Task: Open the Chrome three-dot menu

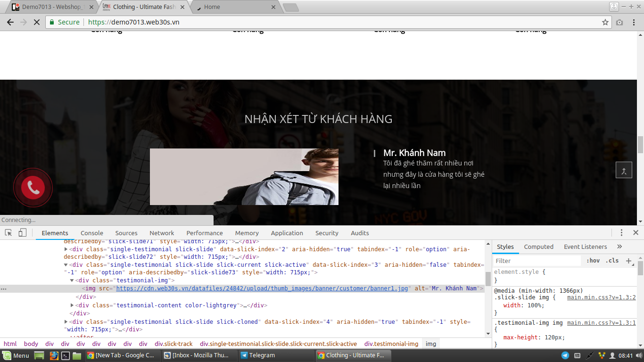Action: [634, 22]
